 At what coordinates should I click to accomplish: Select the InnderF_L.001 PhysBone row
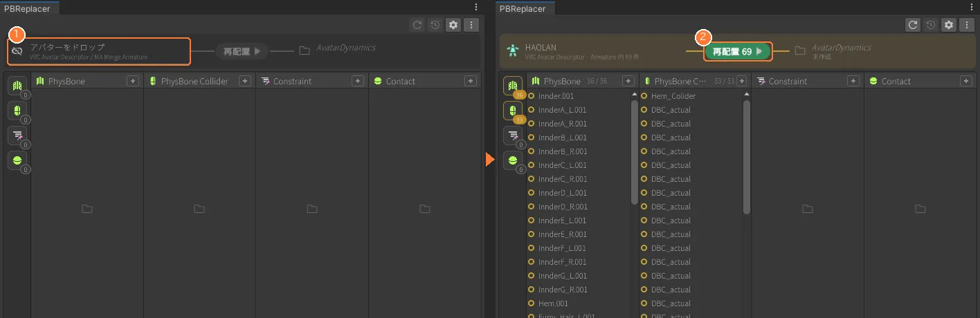[x=579, y=248]
